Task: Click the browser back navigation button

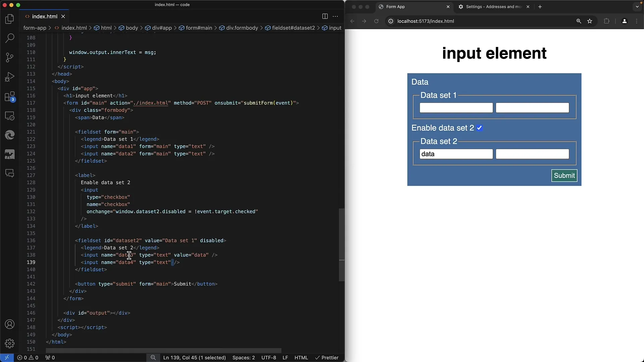Action: point(353,21)
